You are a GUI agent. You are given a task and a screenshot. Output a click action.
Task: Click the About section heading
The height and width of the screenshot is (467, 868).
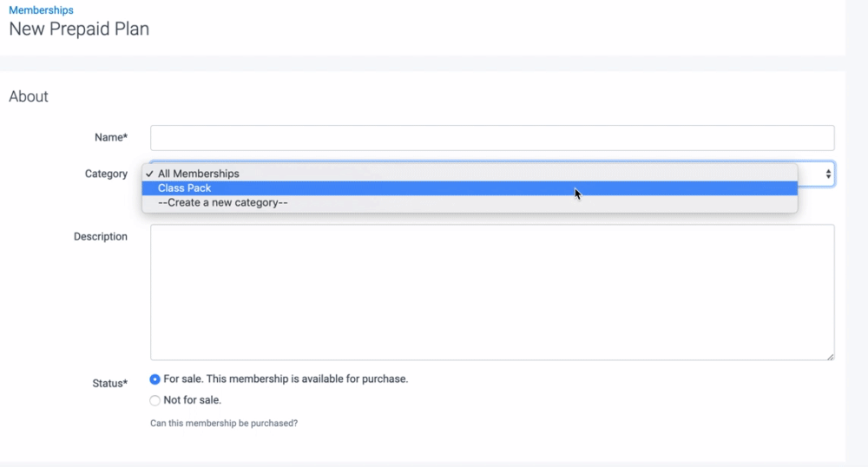pos(29,97)
